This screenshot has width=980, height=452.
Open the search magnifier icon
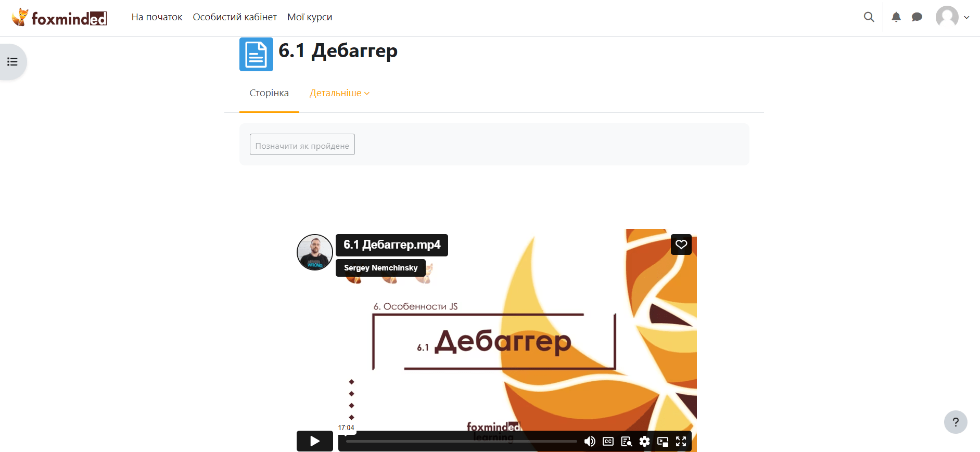(x=869, y=17)
